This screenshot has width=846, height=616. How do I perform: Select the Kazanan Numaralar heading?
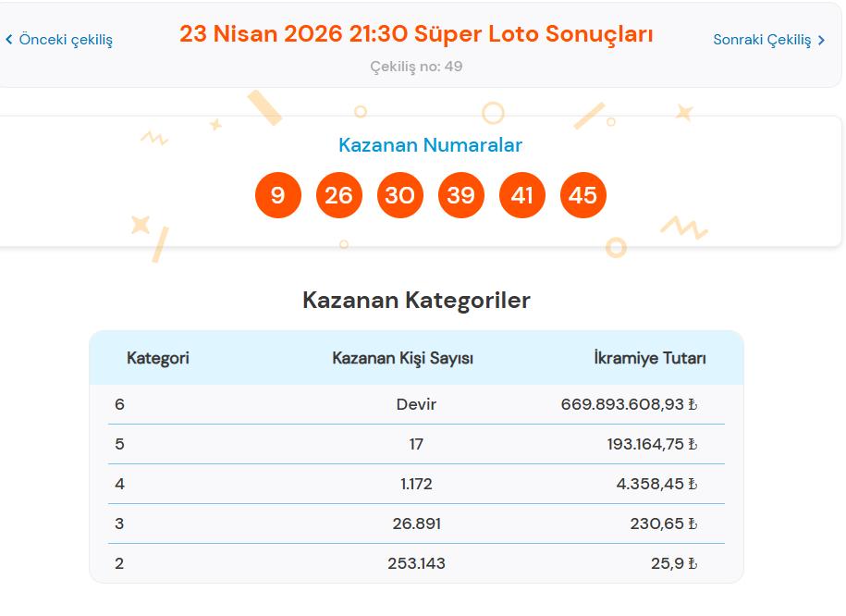click(431, 145)
